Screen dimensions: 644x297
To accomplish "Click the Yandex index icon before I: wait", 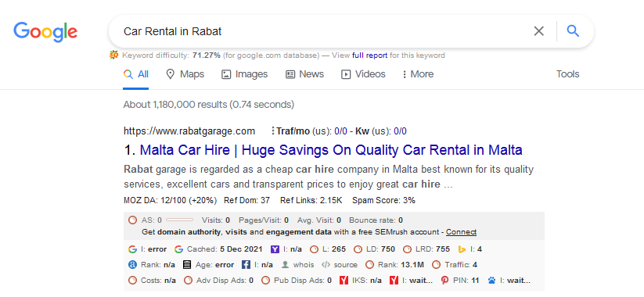I will click(x=394, y=281).
